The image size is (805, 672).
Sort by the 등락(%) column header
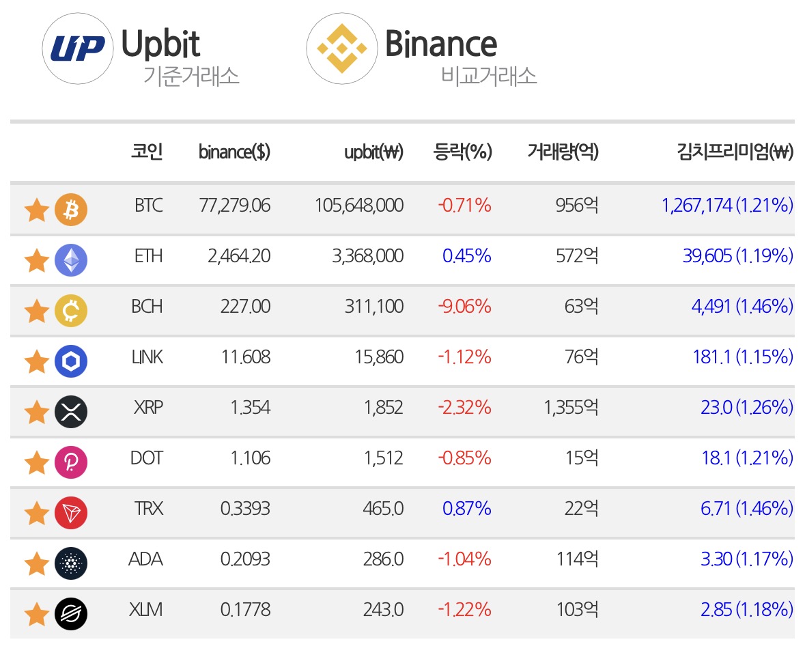pyautogui.click(x=462, y=152)
